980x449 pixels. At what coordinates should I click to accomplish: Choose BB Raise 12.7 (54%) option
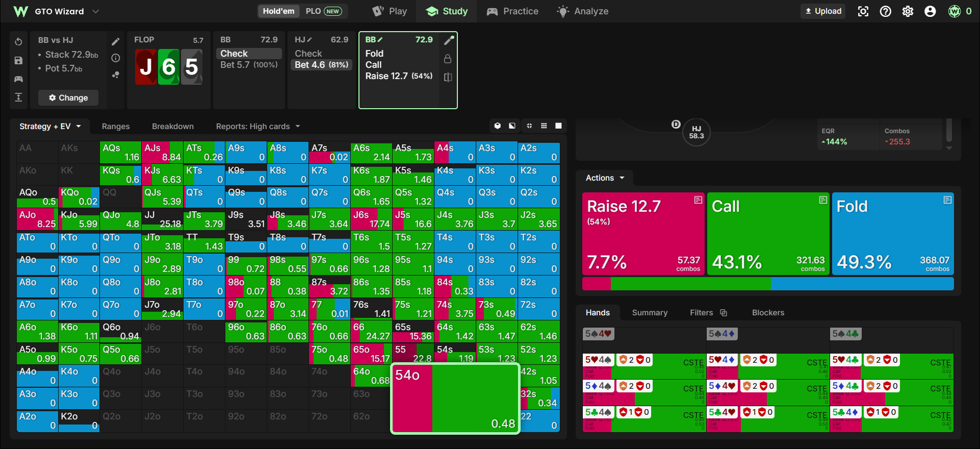(x=399, y=76)
